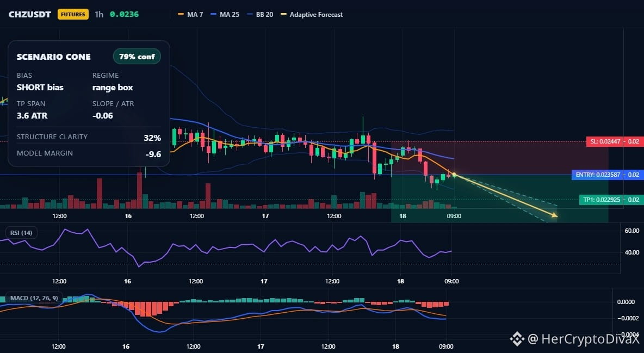This screenshot has width=644, height=353.
Task: Click the 18 date label on price time axis
Action: tap(403, 216)
